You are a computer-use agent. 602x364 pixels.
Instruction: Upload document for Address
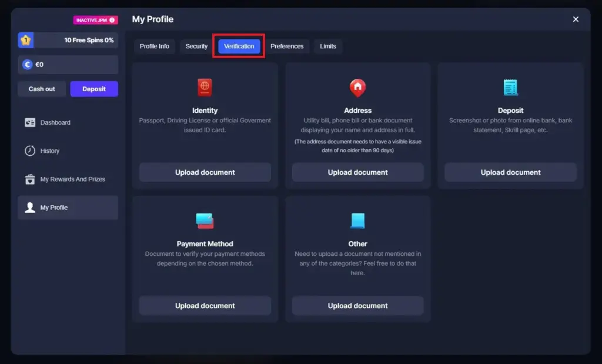(358, 172)
